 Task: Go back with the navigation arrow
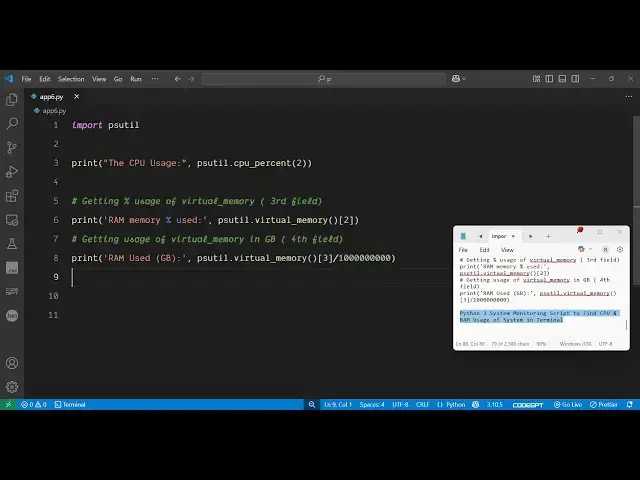pyautogui.click(x=178, y=79)
